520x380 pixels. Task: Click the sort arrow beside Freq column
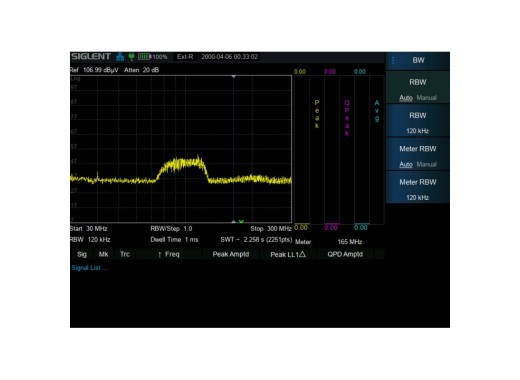point(160,255)
